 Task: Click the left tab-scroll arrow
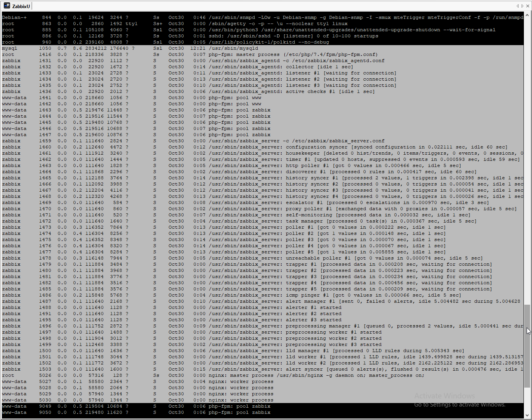click(518, 6)
